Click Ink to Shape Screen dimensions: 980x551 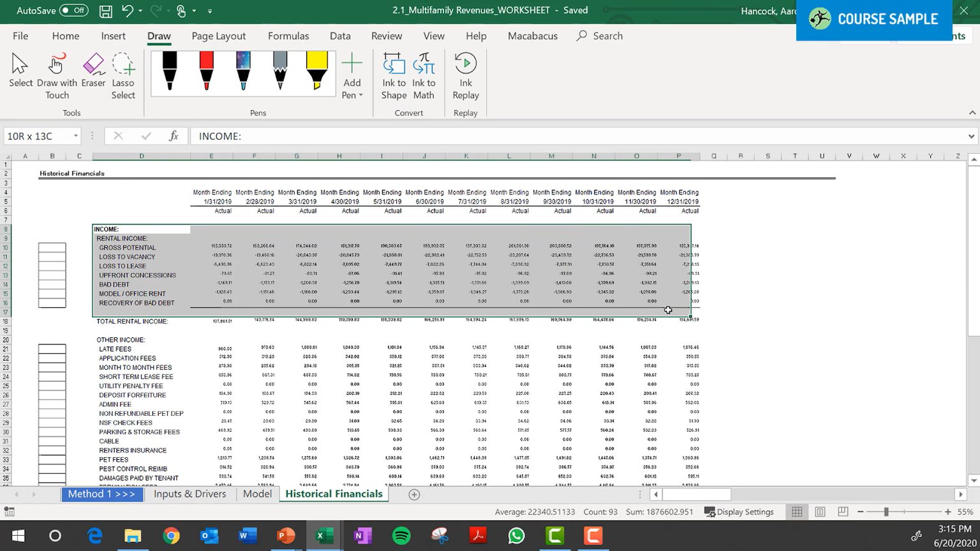click(x=394, y=77)
